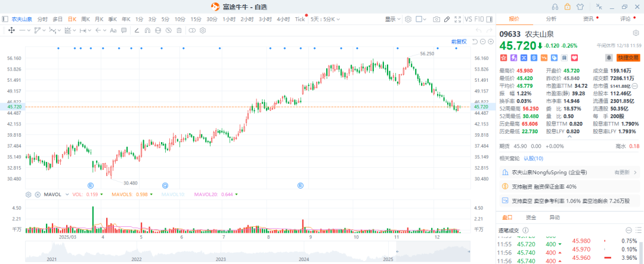Click the timeline range navigator at 2023
644x264 pixels.
pyautogui.click(x=221, y=259)
